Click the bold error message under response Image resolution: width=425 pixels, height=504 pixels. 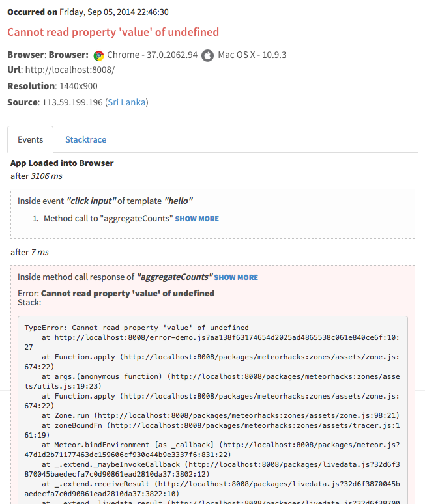128,294
